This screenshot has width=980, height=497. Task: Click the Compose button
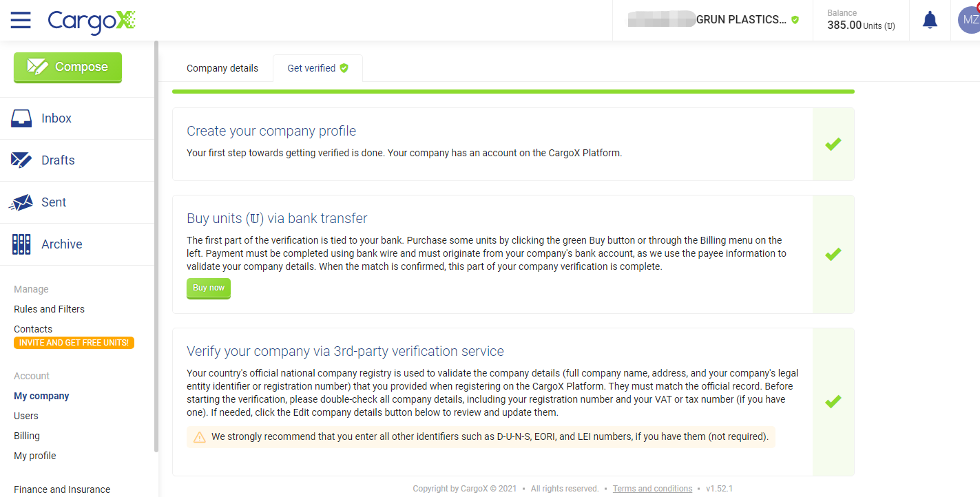pyautogui.click(x=67, y=67)
